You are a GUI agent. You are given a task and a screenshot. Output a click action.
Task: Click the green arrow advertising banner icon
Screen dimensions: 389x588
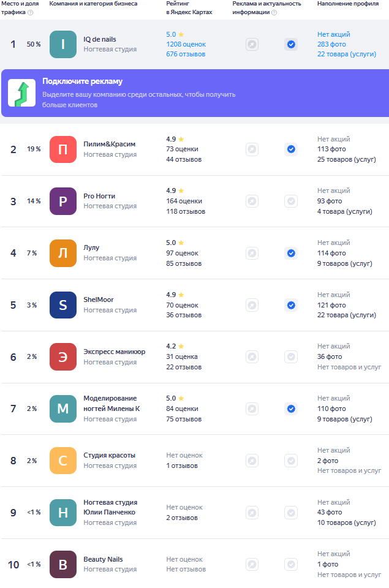pyautogui.click(x=22, y=93)
